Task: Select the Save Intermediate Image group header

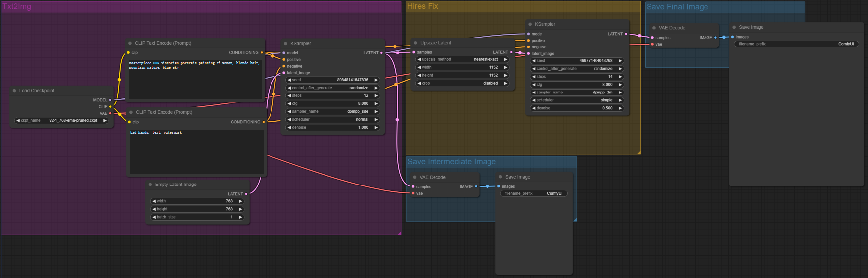Action: click(x=451, y=162)
